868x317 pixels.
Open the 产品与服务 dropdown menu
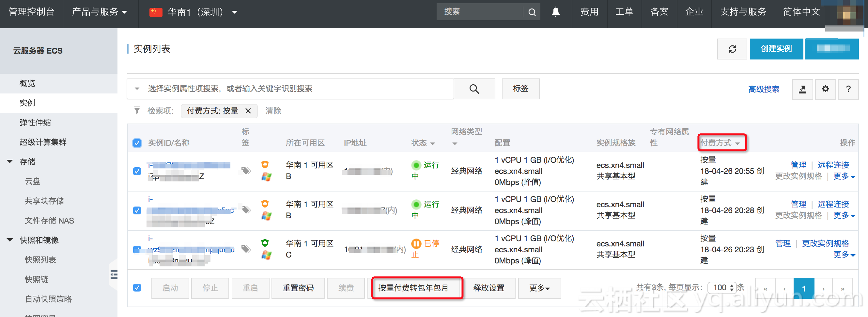(x=100, y=12)
